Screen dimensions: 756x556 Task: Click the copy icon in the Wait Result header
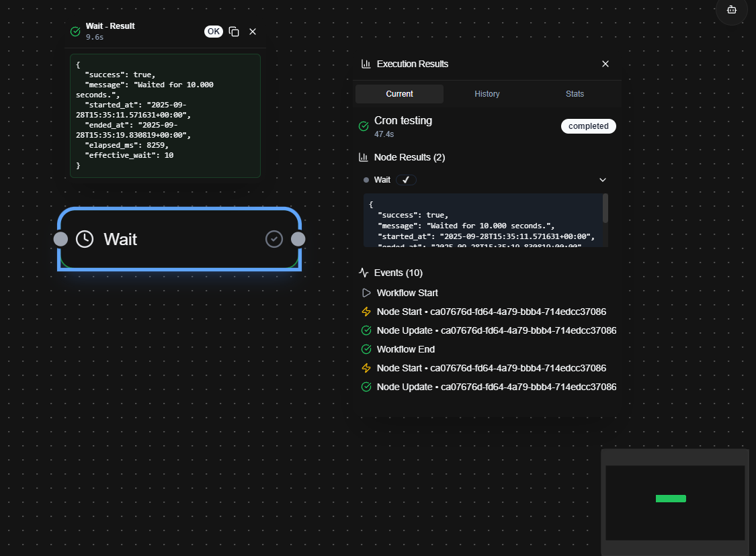pos(234,31)
